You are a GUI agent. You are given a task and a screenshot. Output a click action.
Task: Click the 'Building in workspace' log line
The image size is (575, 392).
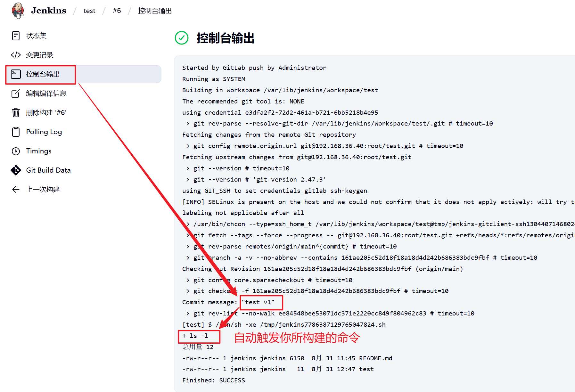(280, 90)
